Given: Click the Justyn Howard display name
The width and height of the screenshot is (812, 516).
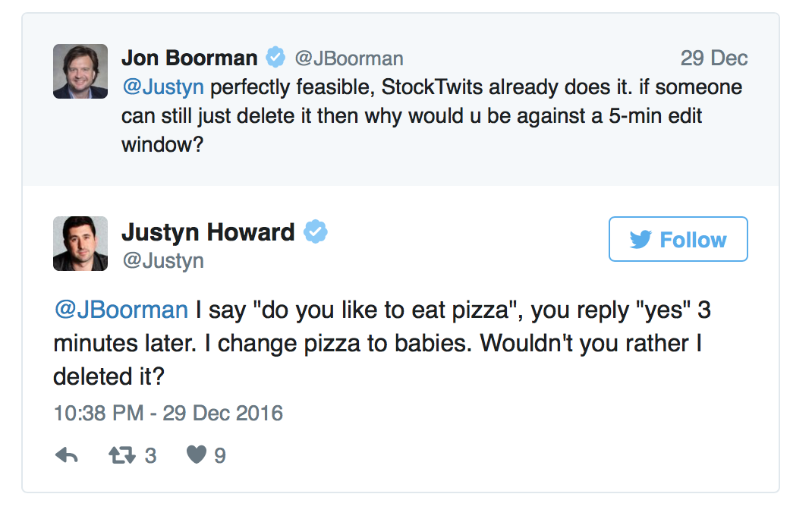Looking at the screenshot, I should [208, 232].
